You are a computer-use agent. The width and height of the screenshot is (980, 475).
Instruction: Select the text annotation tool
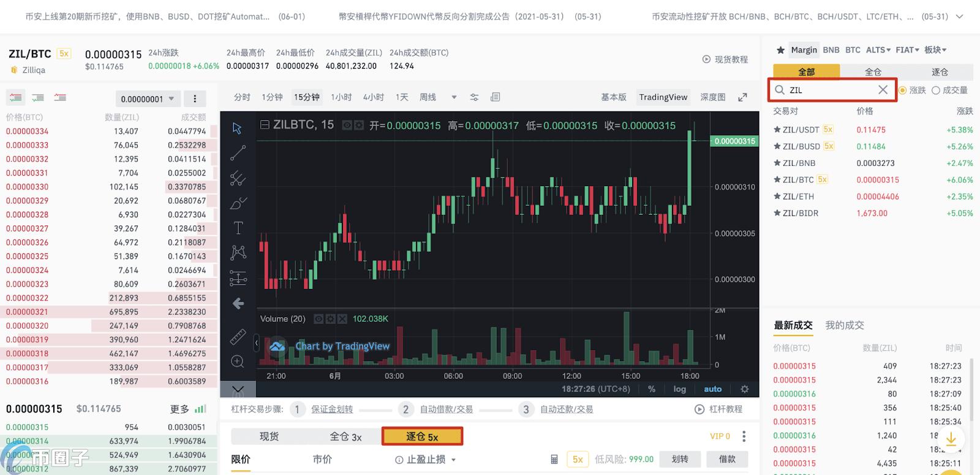point(238,228)
